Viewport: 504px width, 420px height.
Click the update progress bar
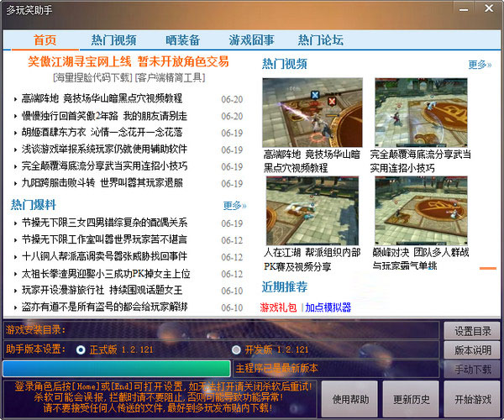tap(117, 368)
